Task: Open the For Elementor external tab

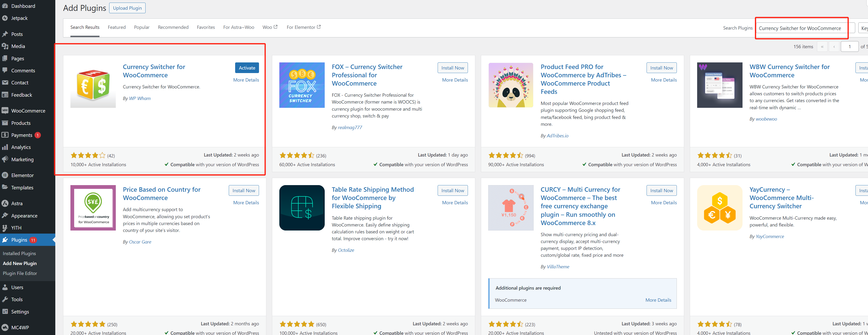Action: coord(303,27)
